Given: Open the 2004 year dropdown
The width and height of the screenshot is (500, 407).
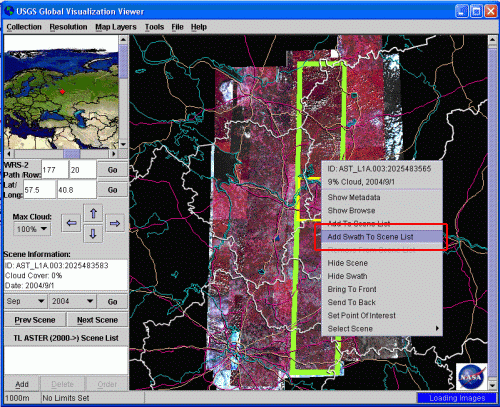Looking at the screenshot, I should [72, 301].
